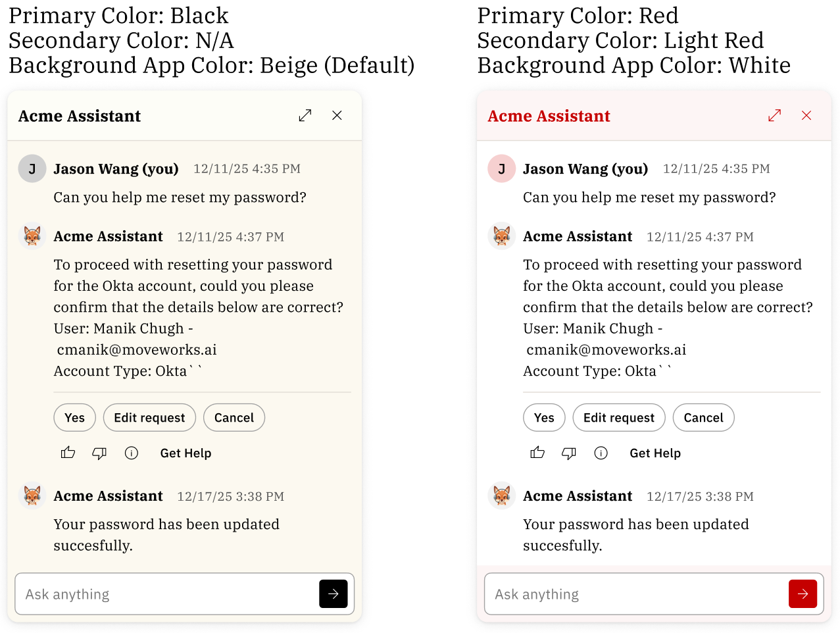Choose Edit request in white chat
This screenshot has height=633, width=840.
point(619,418)
